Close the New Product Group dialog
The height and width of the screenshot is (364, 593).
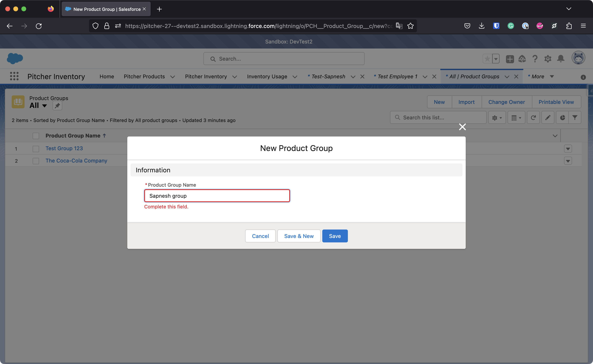[462, 127]
